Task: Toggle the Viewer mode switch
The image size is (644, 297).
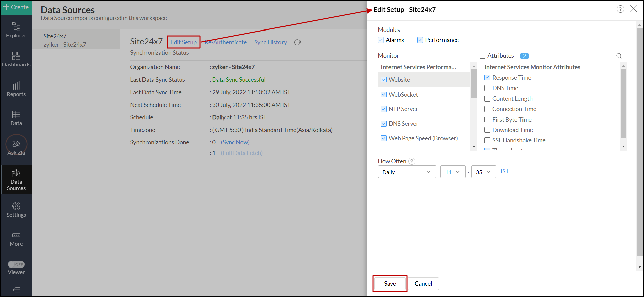Action: click(16, 264)
